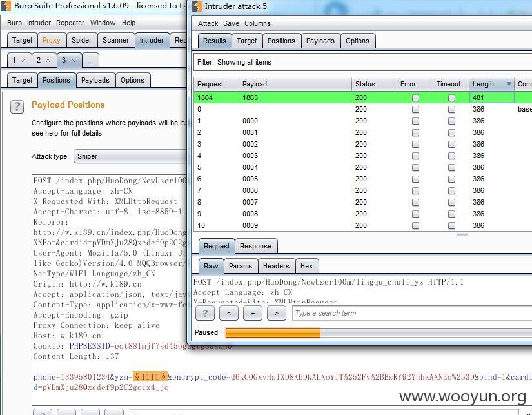
Task: Click Length cell 481 in first row
Action: coord(491,98)
